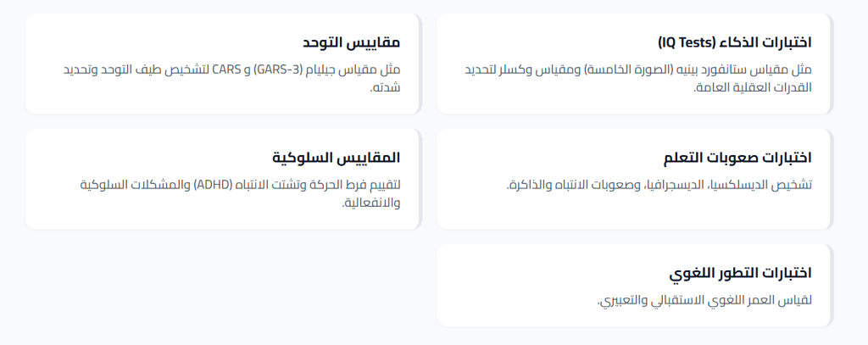Click the اختبارات صعوبات التعلم heading
The image size is (868, 345).
[x=737, y=158]
